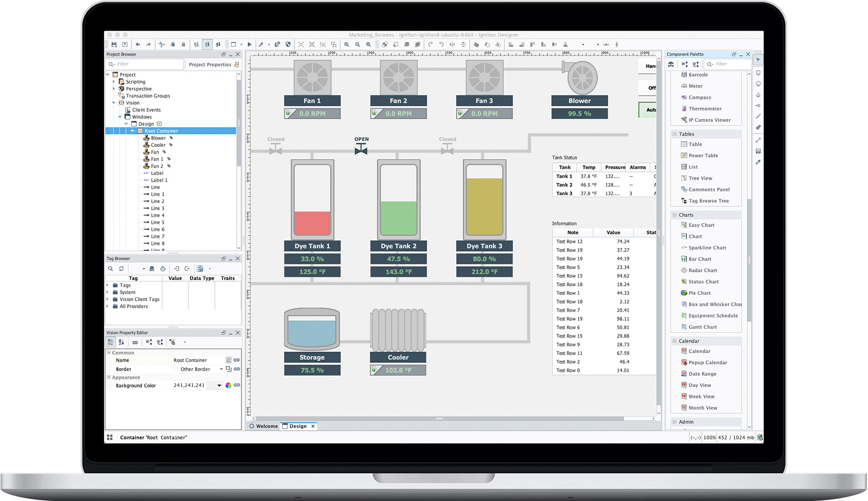This screenshot has width=868, height=501.
Task: Toggle categorized view in the Property Editor
Action: click(110, 342)
